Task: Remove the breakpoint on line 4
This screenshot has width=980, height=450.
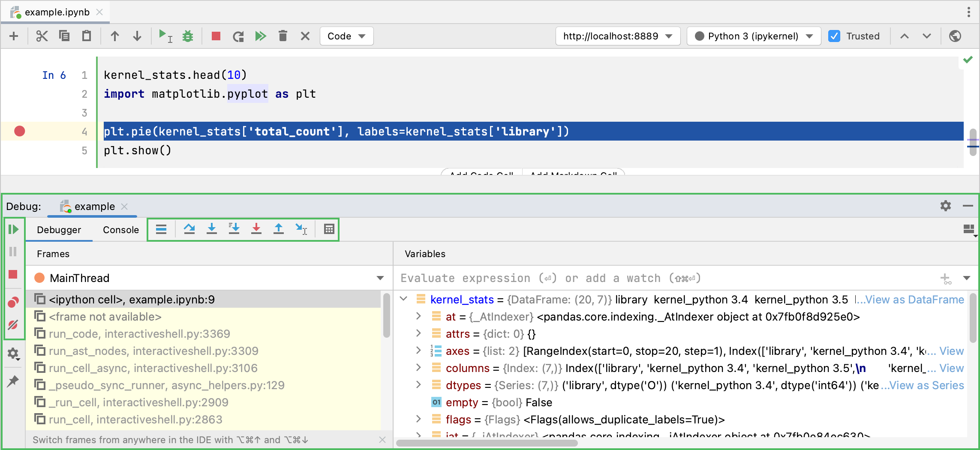Action: [19, 132]
